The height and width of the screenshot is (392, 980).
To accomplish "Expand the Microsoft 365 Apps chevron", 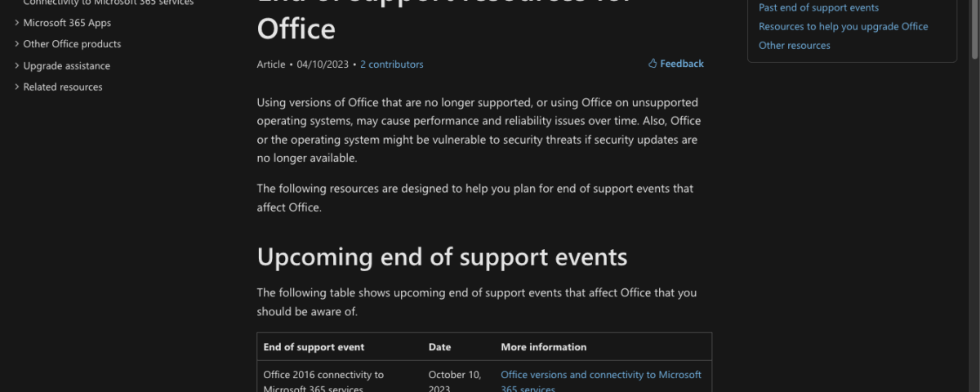I will pos(17,23).
